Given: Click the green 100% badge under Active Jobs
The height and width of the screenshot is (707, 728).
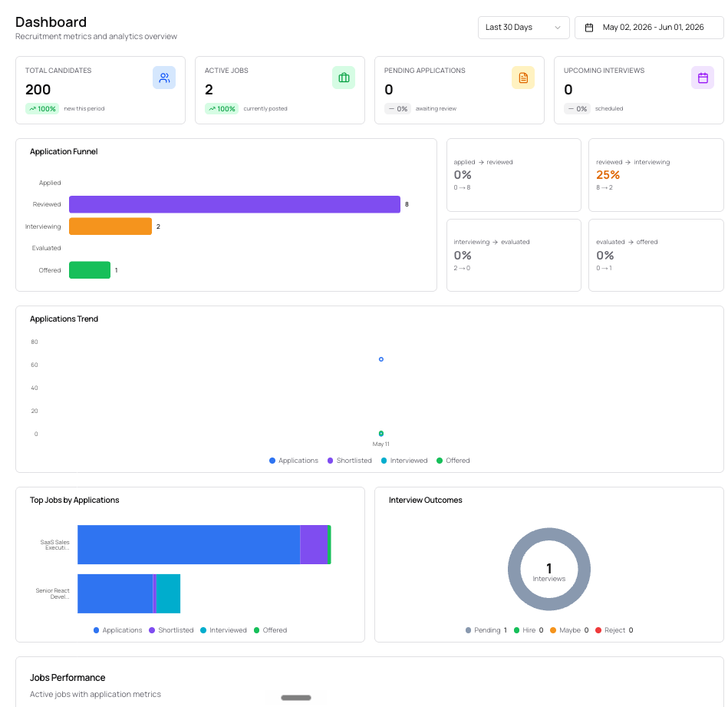Looking at the screenshot, I should pos(222,109).
